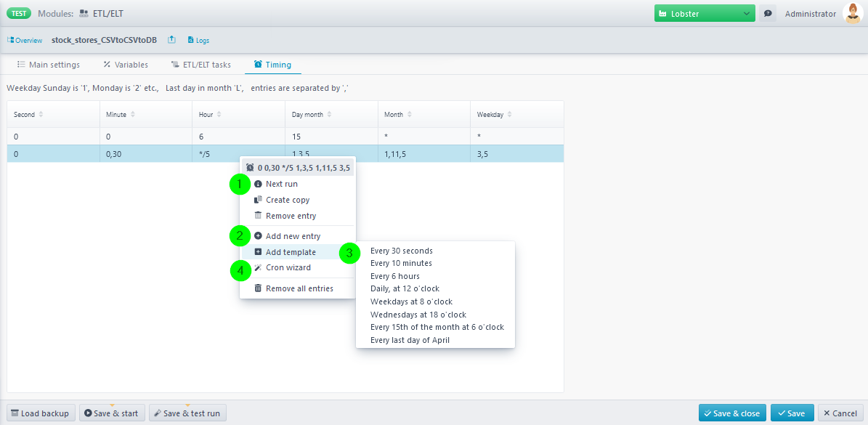Sort by the Minute column arrows
This screenshot has height=425, width=868.
point(132,115)
